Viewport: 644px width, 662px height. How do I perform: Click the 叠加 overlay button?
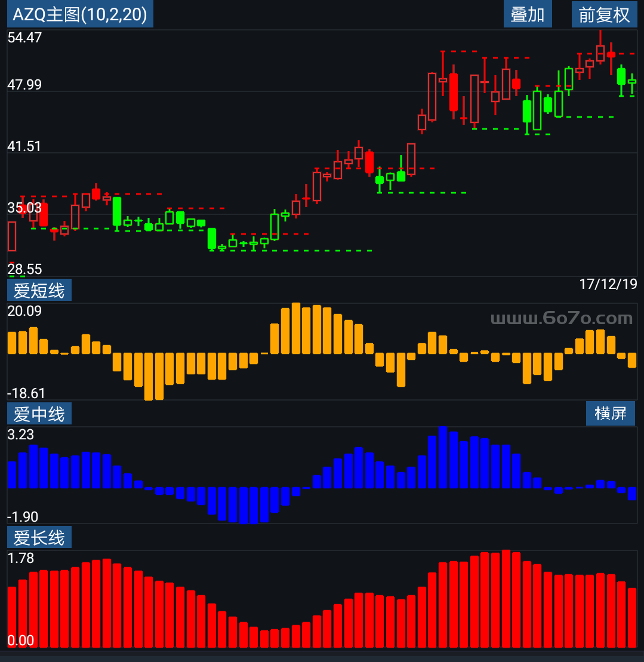pyautogui.click(x=528, y=14)
